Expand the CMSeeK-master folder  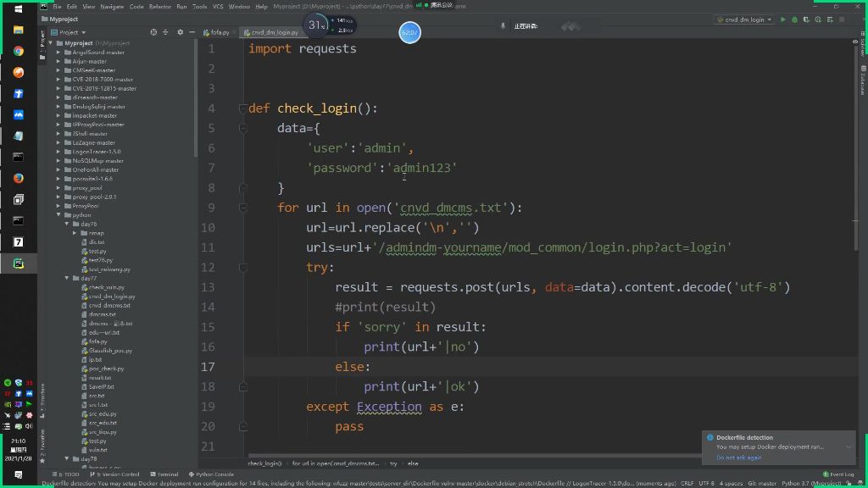(58, 70)
